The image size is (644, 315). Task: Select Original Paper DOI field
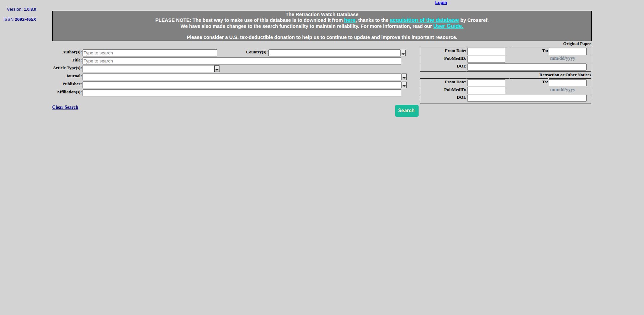[x=527, y=67]
